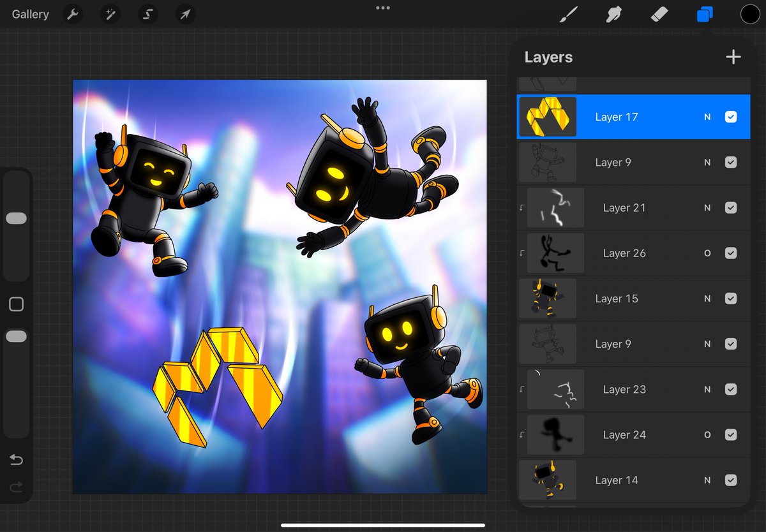Screen dimensions: 766x532
Task: Open the Adjustments magic wand menu
Action: [110, 14]
